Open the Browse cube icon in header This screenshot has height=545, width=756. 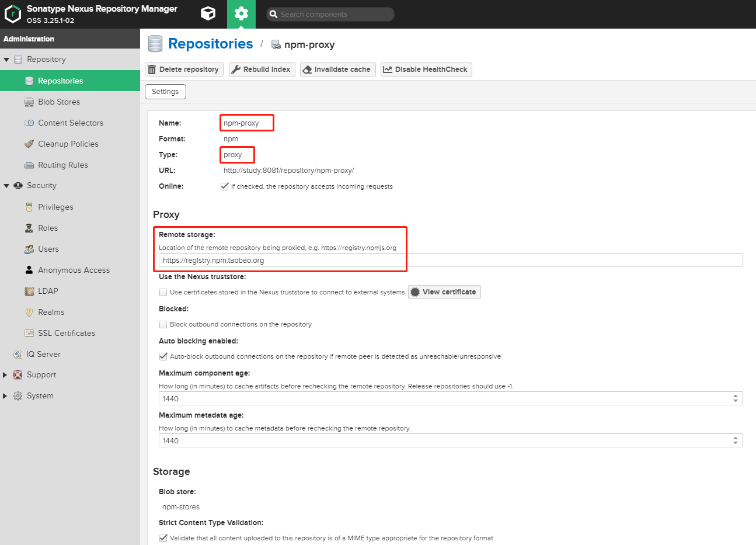click(208, 13)
